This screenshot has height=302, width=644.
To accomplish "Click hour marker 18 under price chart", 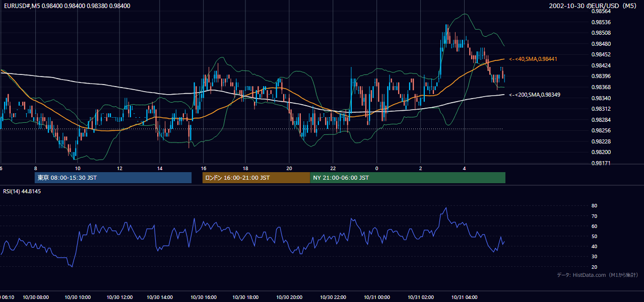I will (x=245, y=168).
